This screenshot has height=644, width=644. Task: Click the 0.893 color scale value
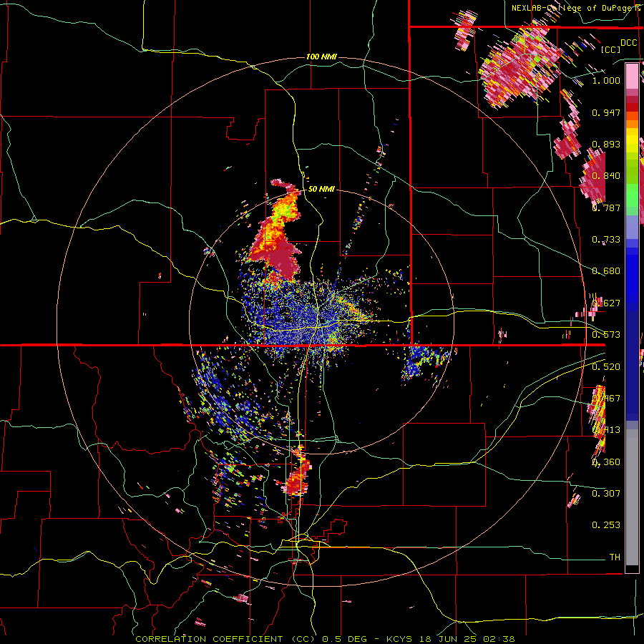tap(606, 144)
